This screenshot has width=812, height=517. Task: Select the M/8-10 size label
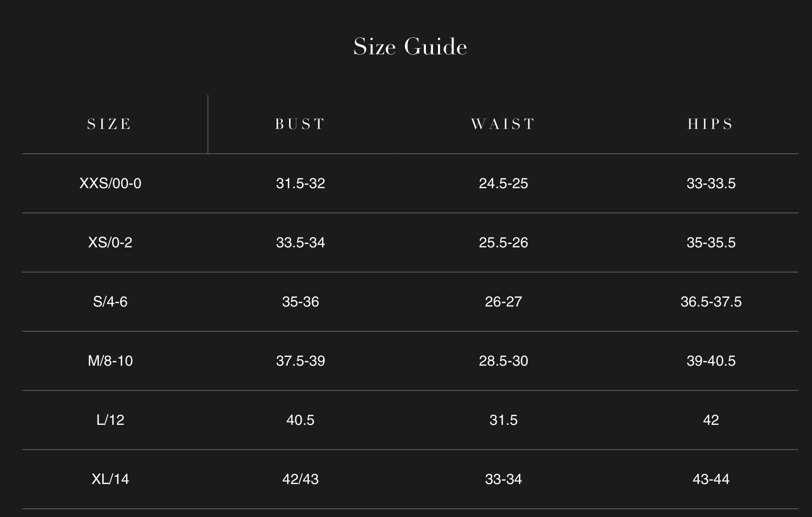point(110,361)
